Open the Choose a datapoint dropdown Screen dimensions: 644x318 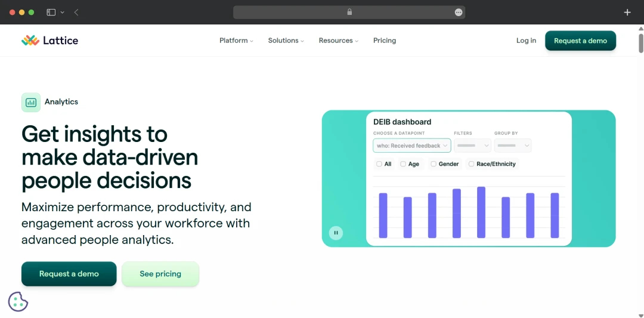click(411, 146)
